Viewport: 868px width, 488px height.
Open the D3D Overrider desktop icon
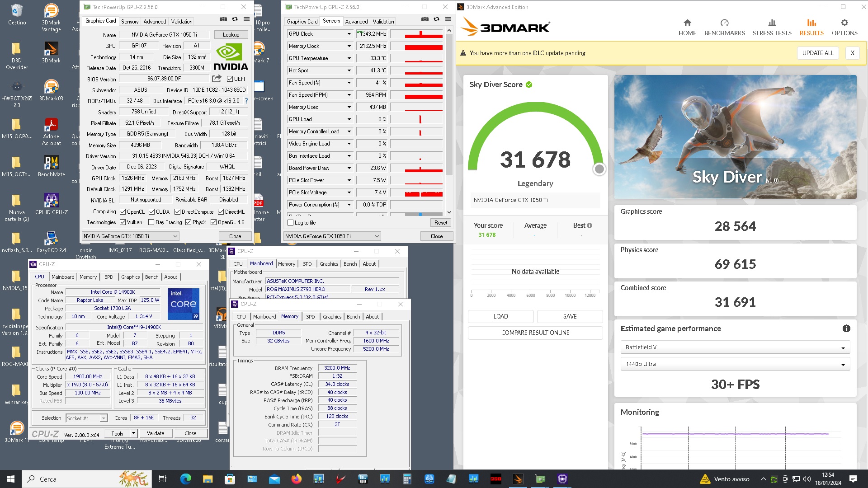click(17, 56)
